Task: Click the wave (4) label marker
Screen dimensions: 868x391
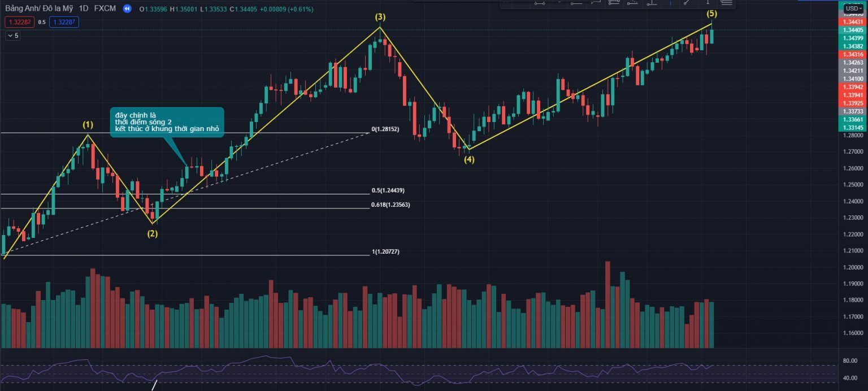Action: pyautogui.click(x=469, y=160)
